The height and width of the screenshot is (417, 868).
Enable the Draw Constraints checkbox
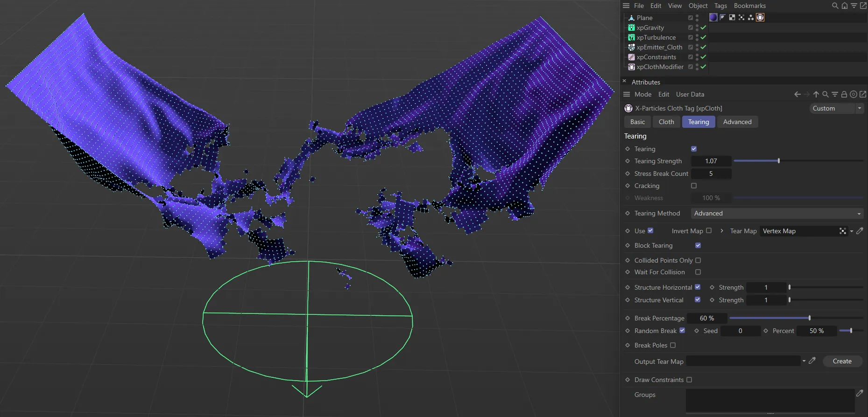pyautogui.click(x=689, y=380)
